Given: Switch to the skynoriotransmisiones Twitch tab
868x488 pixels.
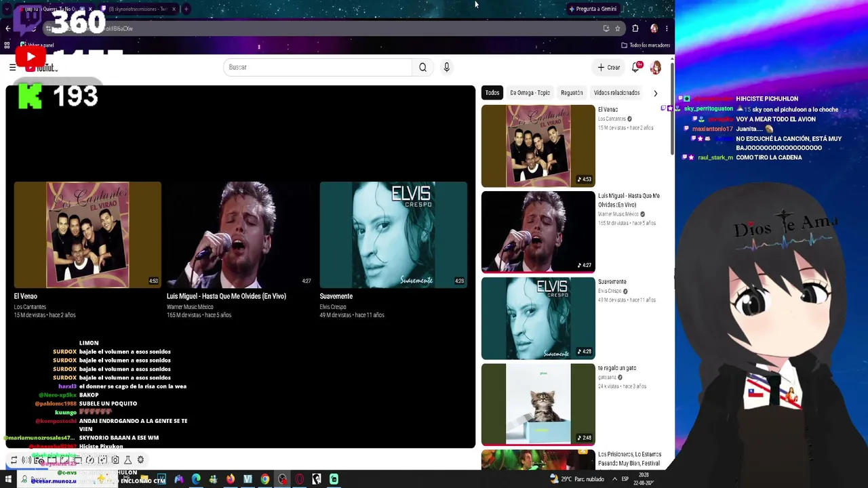Looking at the screenshot, I should [x=138, y=9].
